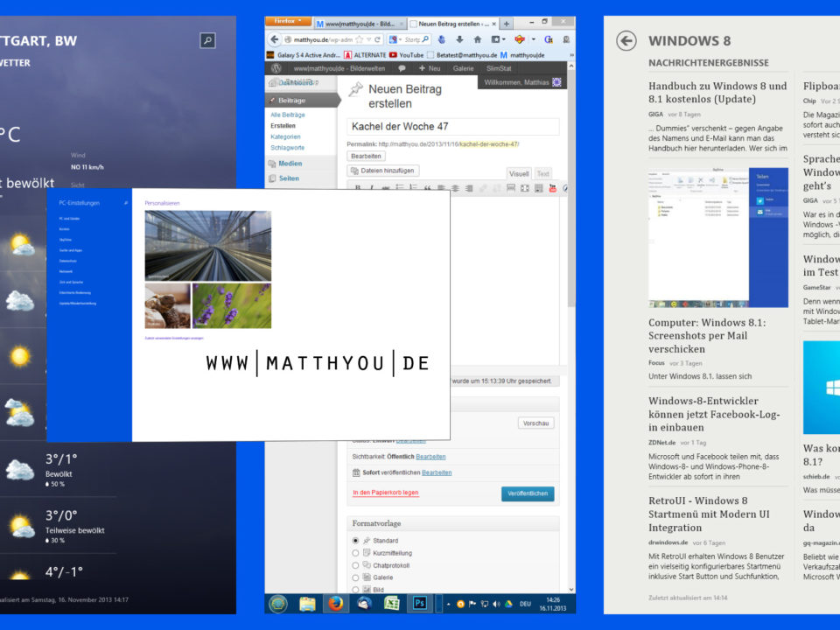
Task: Click the Excel taskbar icon
Action: point(391,603)
